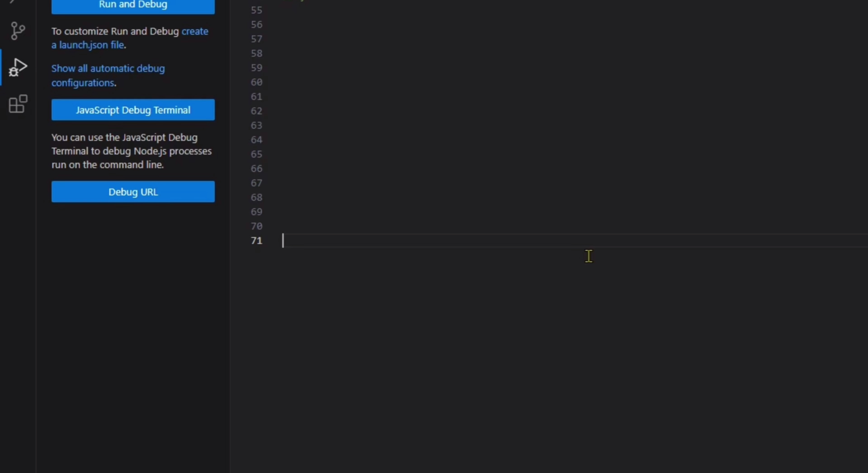Screen dimensions: 868x473
Task: Click the highlighted line number 71
Action: (256, 241)
